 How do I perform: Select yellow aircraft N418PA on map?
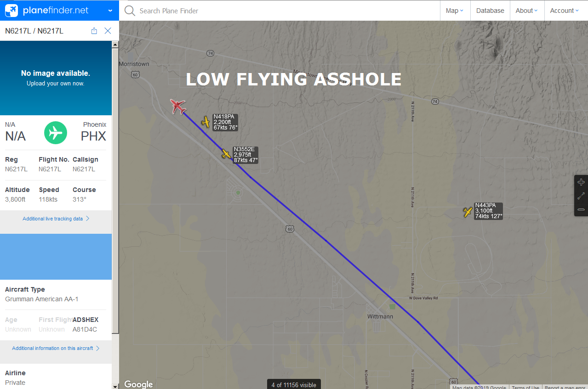point(206,122)
